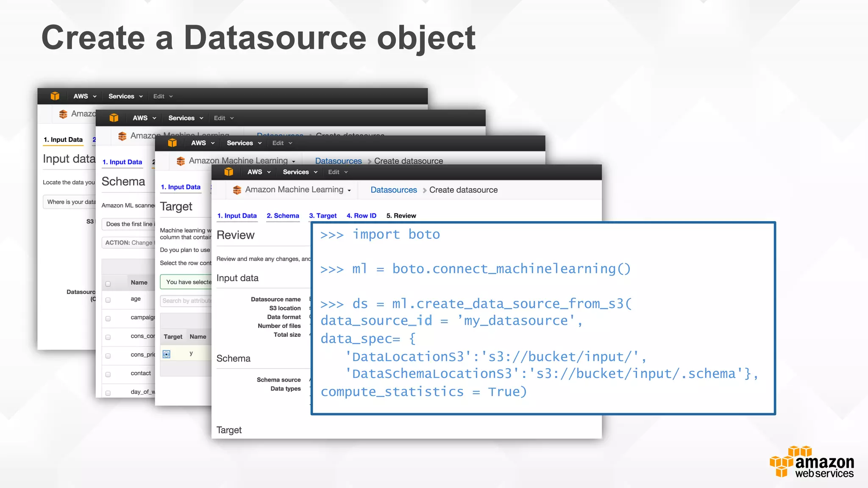Screen dimensions: 868x488
Task: Click the Total size label
Action: tap(287, 335)
